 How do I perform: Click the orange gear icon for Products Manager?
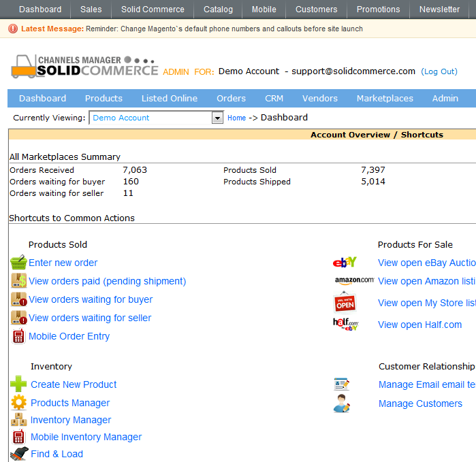(x=19, y=403)
